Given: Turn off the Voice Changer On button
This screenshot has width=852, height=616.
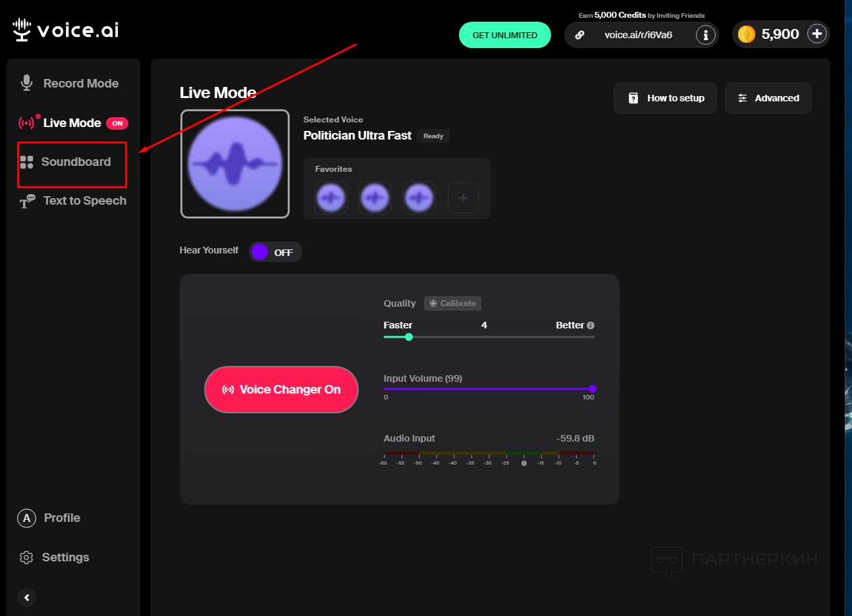Looking at the screenshot, I should point(281,390).
